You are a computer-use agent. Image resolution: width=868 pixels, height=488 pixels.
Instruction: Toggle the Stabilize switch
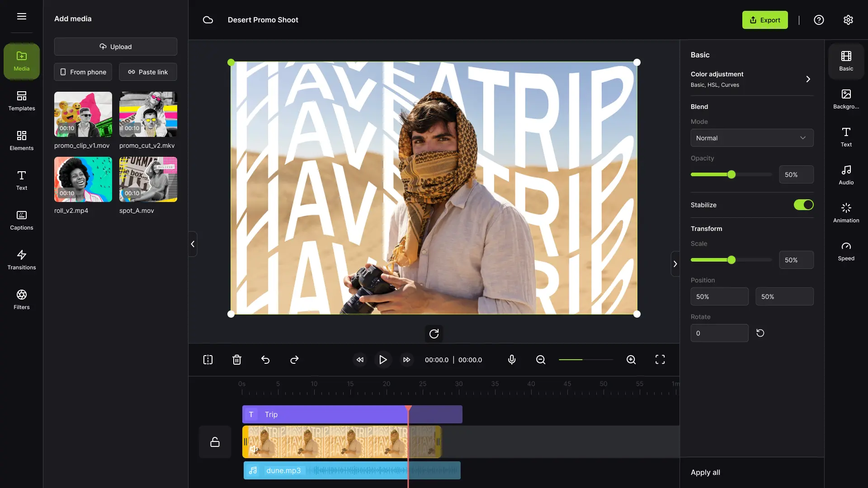[804, 205]
